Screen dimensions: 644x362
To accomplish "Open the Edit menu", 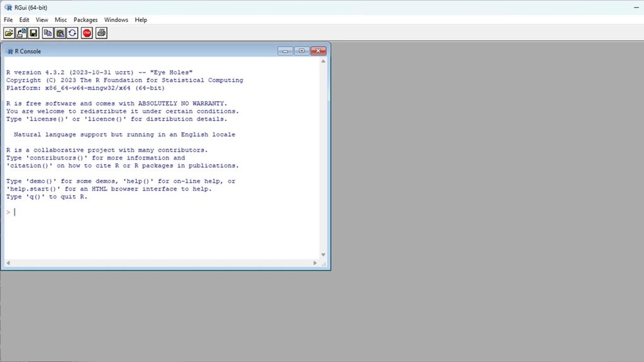I will (24, 20).
